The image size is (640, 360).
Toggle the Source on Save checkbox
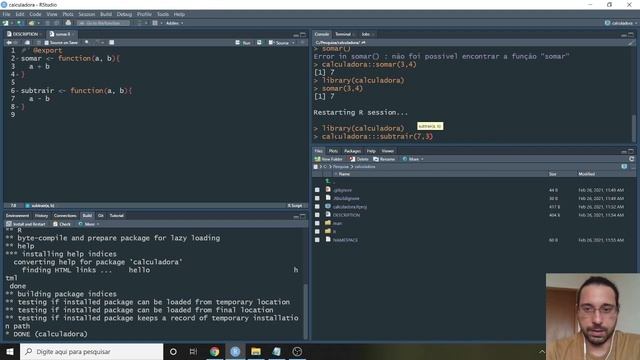46,42
